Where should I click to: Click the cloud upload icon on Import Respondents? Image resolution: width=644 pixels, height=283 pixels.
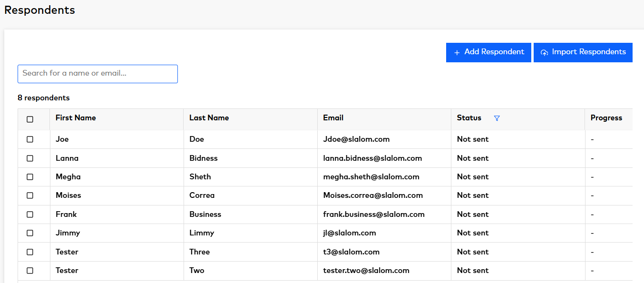(x=545, y=52)
